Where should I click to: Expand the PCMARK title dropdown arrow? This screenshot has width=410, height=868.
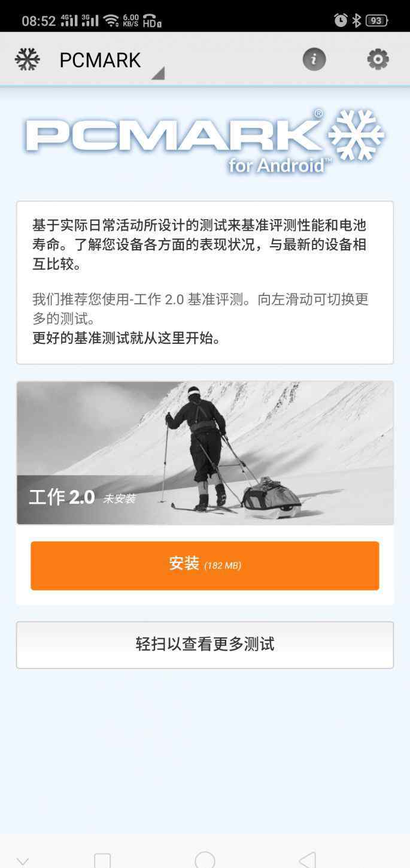click(x=157, y=74)
